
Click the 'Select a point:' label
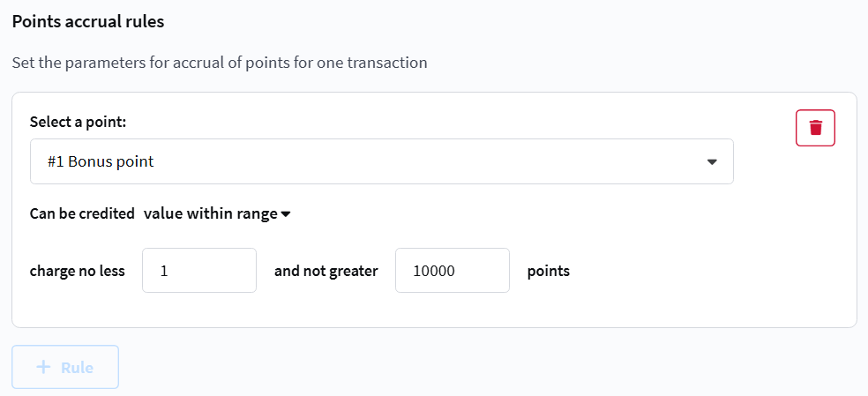coord(79,122)
